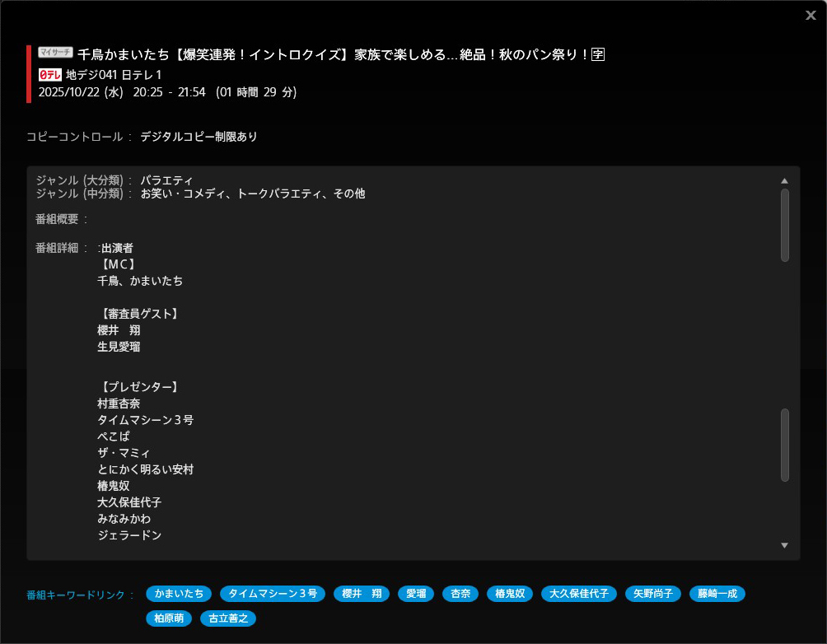Click the 【審査員ゲスト】 heading
The height and width of the screenshot is (644, 827).
[x=140, y=314]
